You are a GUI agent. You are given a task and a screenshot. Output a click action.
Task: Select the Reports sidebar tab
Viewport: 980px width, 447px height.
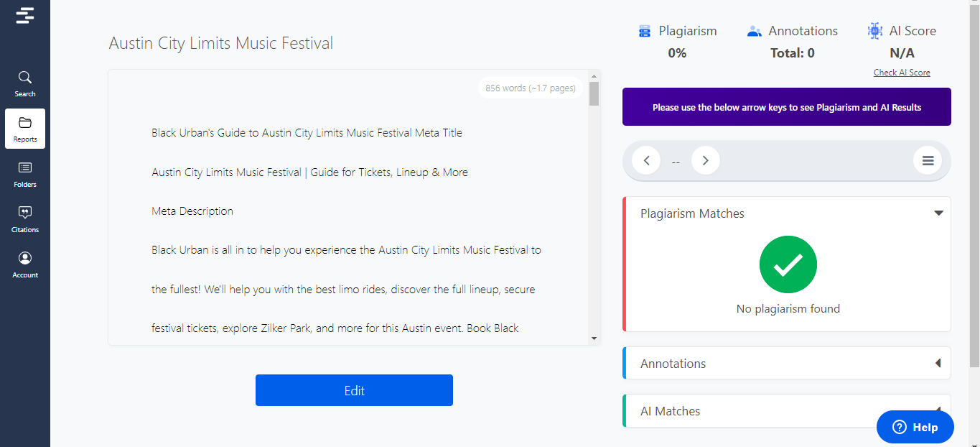[25, 129]
